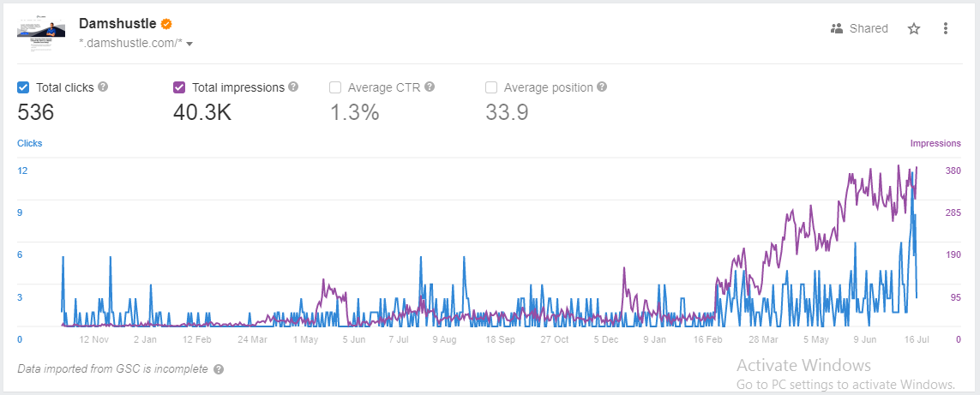Click the Shared label
The height and width of the screenshot is (395, 980).
[x=869, y=29]
